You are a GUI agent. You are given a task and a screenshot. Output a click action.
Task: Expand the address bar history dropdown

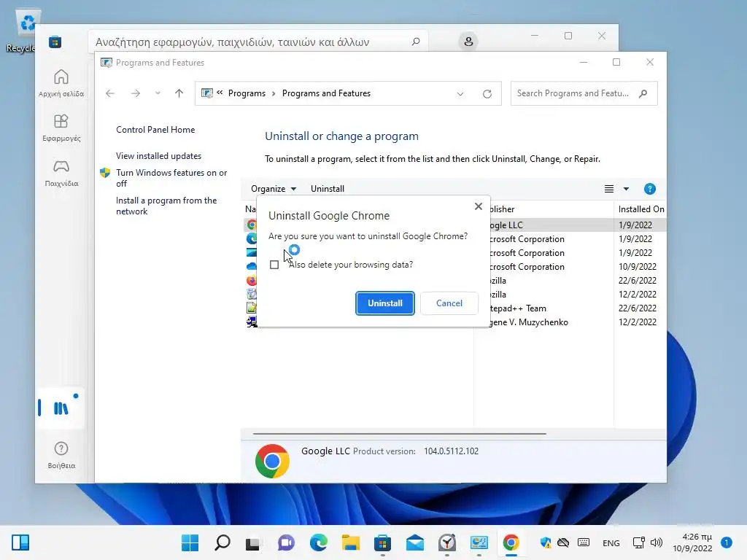click(x=460, y=94)
